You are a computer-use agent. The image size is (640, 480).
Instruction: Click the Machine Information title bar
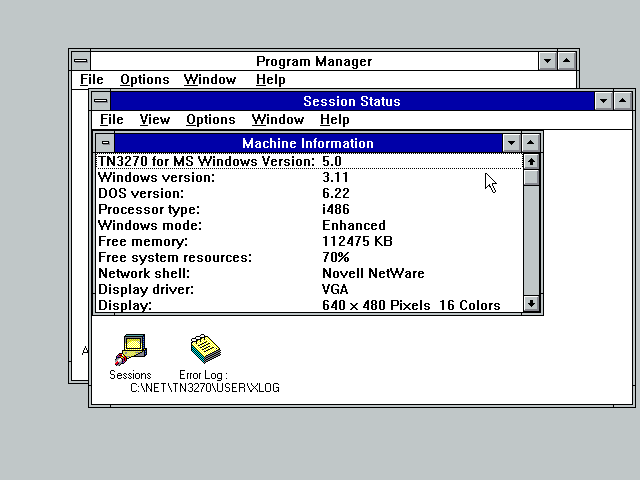[x=308, y=143]
